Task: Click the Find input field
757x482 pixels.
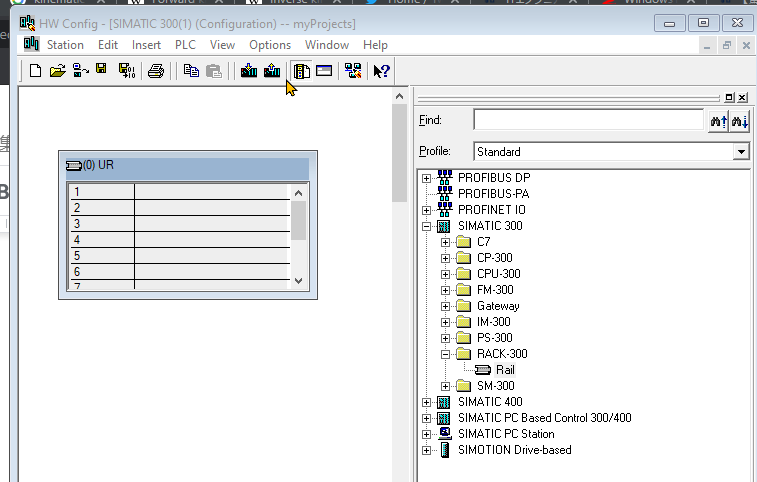Action: tap(588, 120)
